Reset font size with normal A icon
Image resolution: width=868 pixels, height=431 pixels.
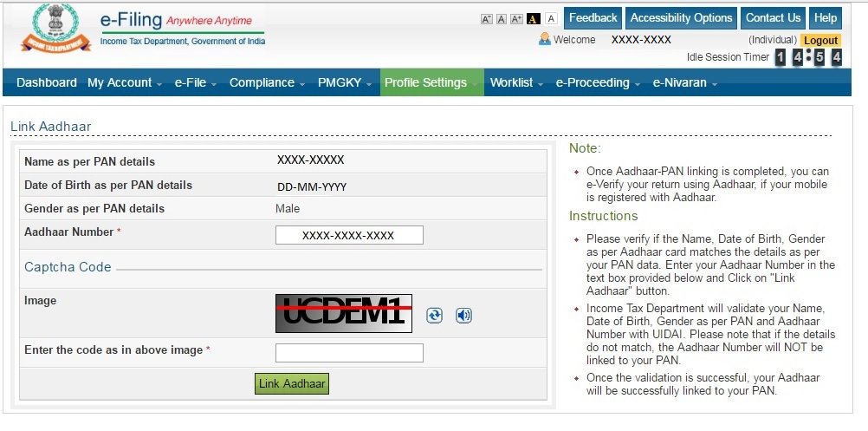coord(501,19)
